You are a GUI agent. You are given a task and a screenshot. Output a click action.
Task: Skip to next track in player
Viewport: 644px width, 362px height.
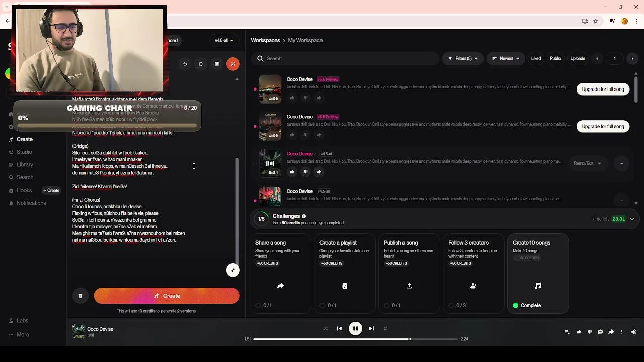[371, 328]
